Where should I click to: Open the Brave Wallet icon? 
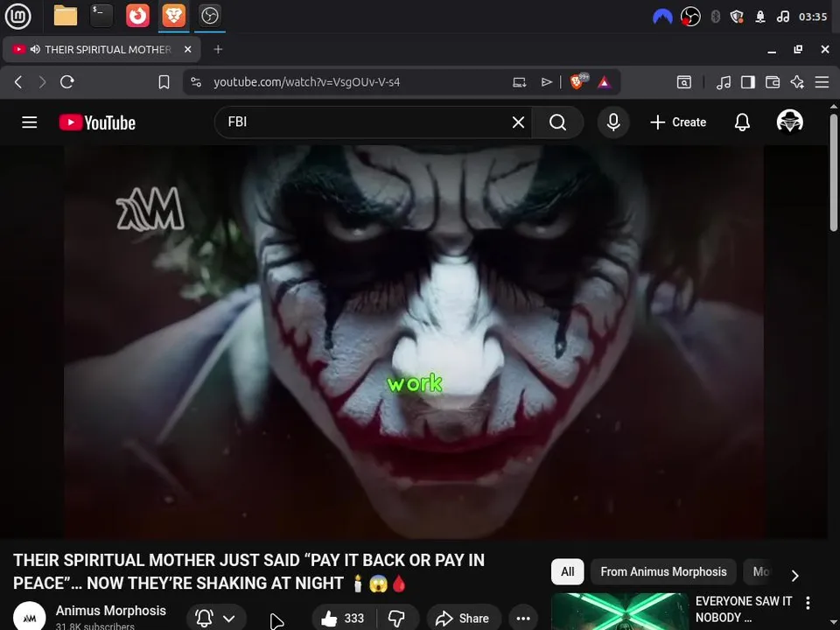coord(773,82)
